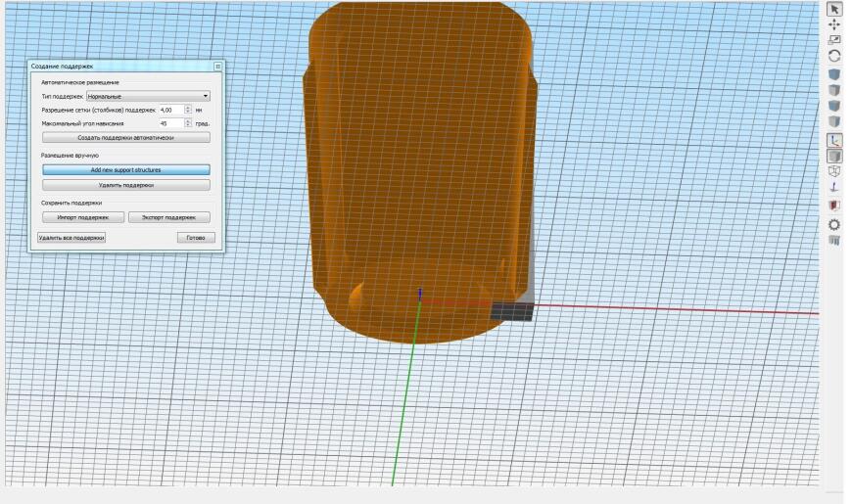
Task: Increase grid resolution with spinner arrow
Action: coord(188,108)
